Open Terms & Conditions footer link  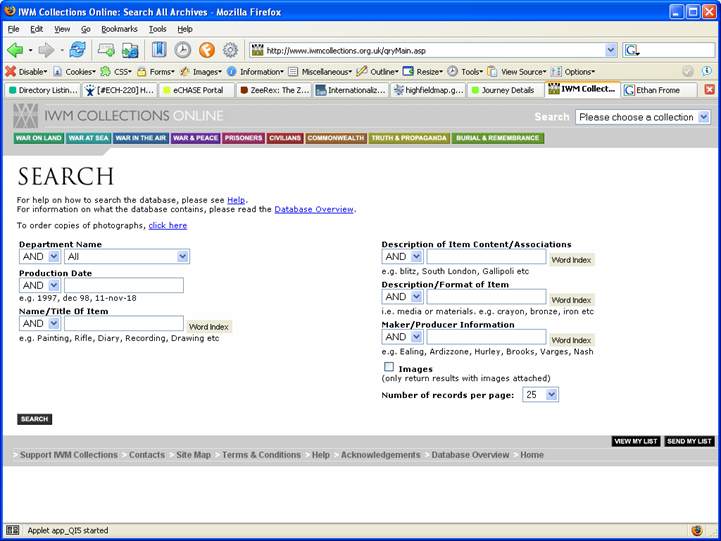click(x=261, y=455)
